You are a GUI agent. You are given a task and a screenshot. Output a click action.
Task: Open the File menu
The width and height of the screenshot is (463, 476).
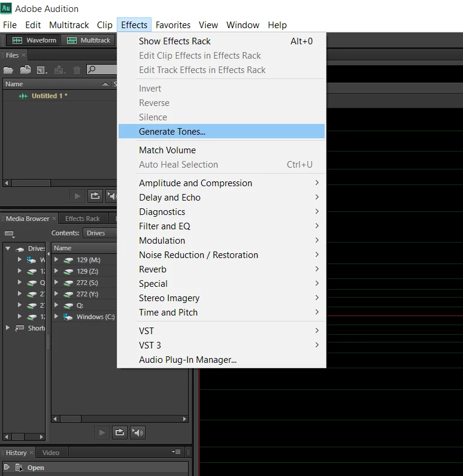[10, 25]
